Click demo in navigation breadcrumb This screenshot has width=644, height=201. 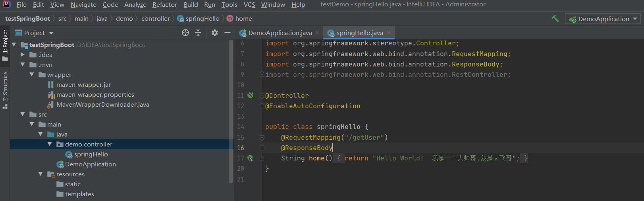124,19
